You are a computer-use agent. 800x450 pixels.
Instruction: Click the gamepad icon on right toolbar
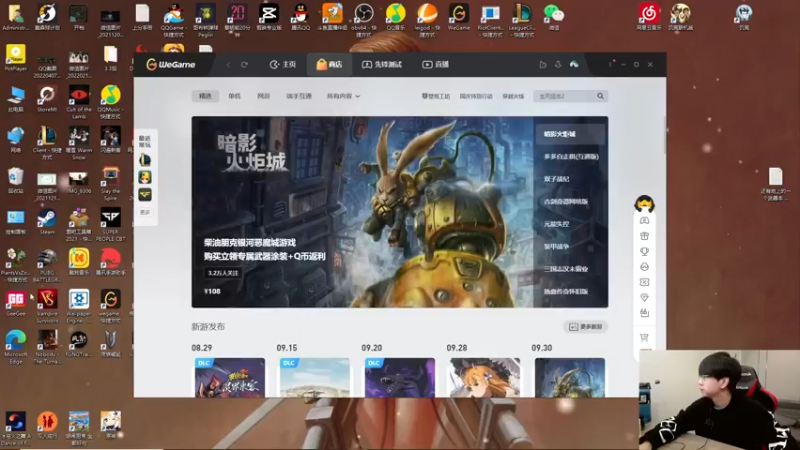[x=644, y=220]
